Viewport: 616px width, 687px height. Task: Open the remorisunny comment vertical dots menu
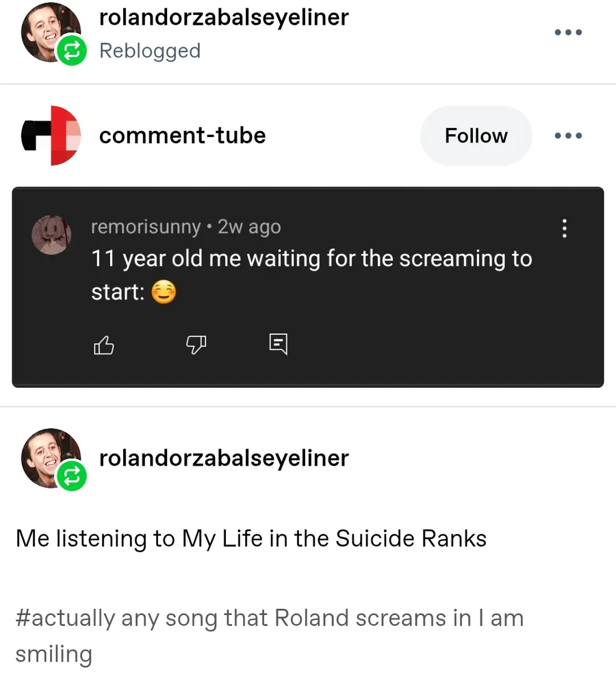[564, 228]
